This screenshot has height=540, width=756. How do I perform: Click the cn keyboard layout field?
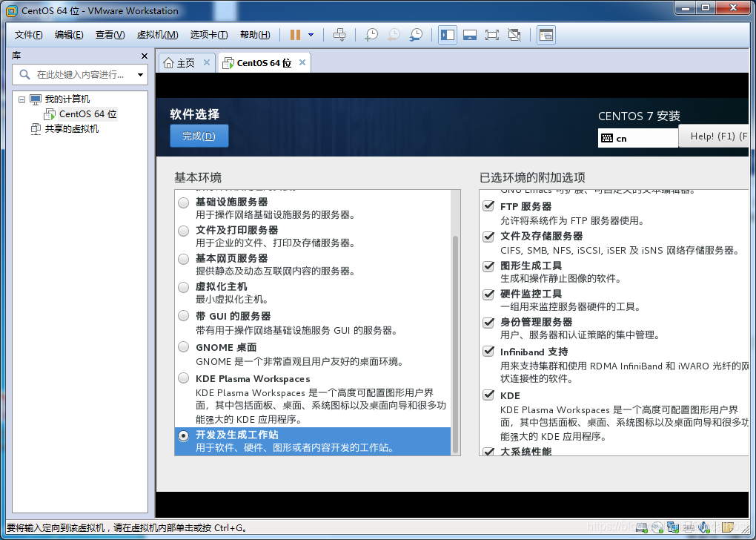click(x=638, y=138)
